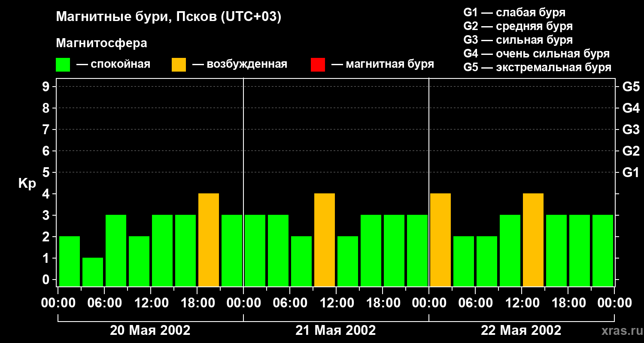Viewport: 644px width, 343px height.
Task: Click the Kp axis value '5'
Action: [47, 172]
